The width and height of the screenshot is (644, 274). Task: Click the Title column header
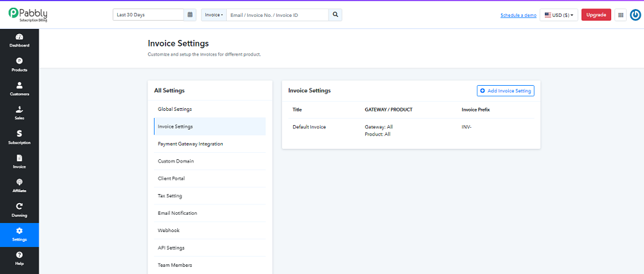[x=297, y=110]
